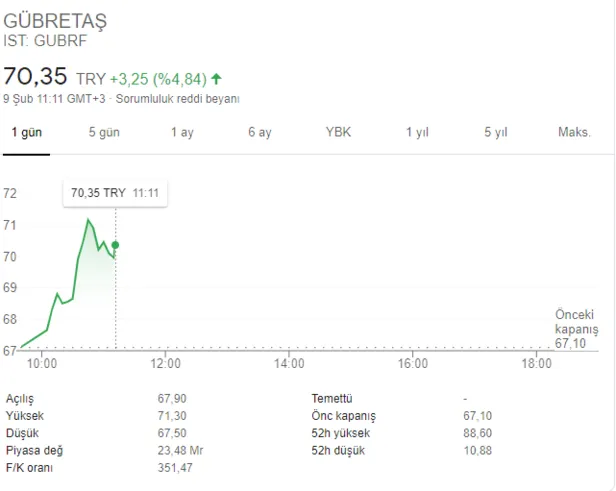This screenshot has width=616, height=491.
Task: Open Sorumluluk reddi beyanı link
Action: coord(178,99)
